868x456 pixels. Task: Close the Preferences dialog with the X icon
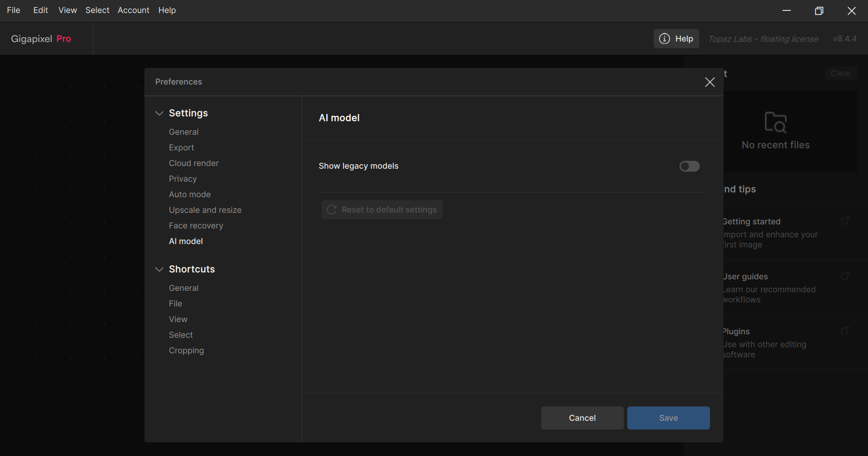[x=710, y=82]
